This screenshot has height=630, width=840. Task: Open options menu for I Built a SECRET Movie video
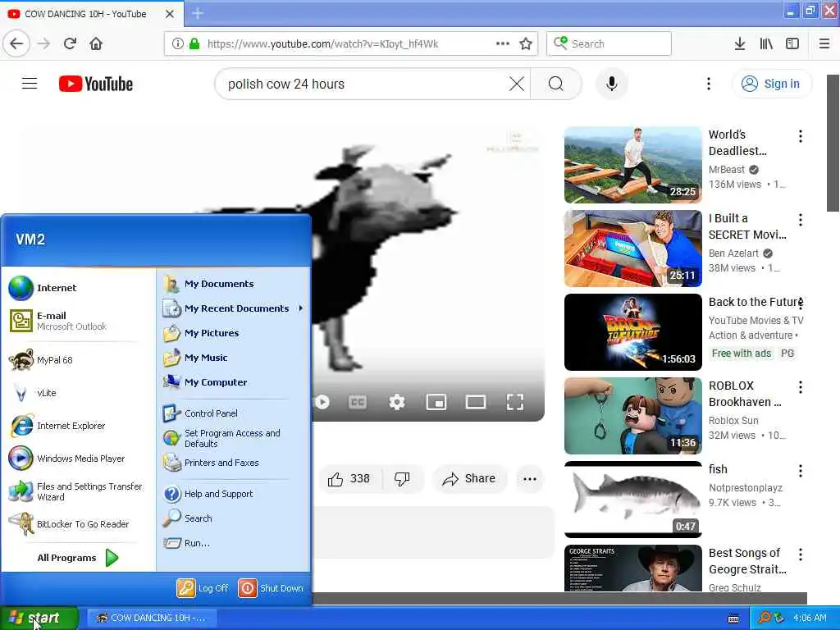(801, 220)
